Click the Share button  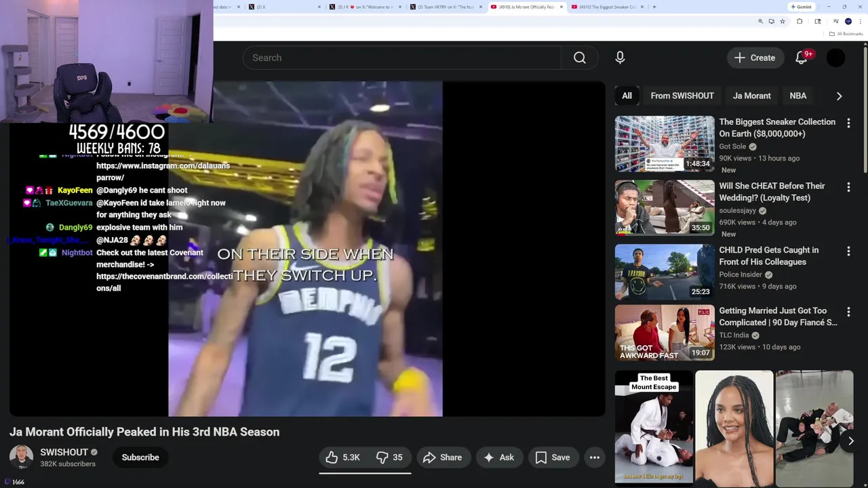coord(442,457)
